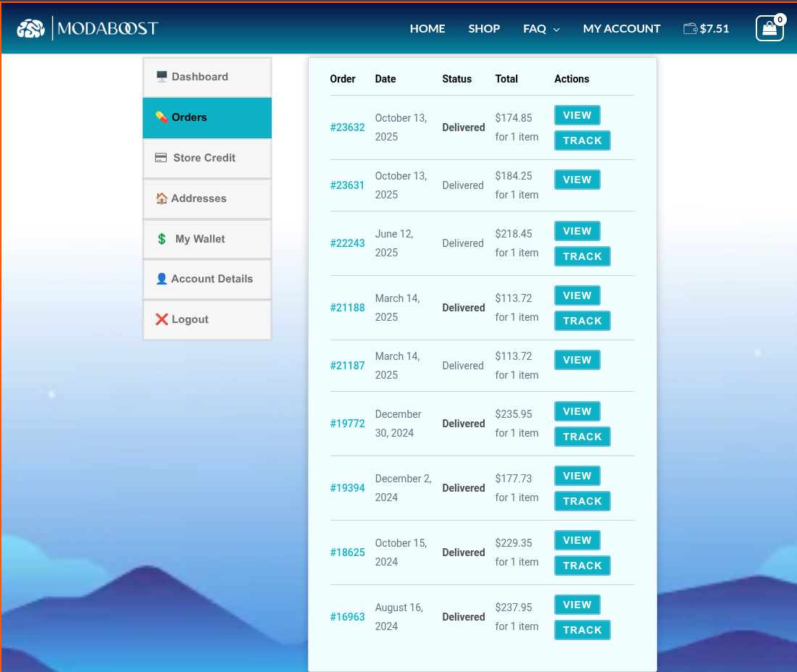Navigate to HOME in the top bar
The width and height of the screenshot is (797, 672).
point(427,28)
